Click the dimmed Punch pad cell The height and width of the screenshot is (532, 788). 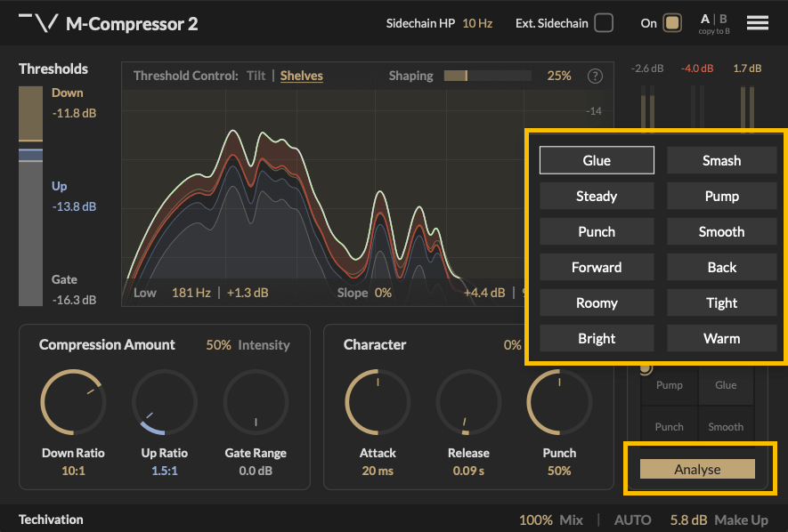click(x=670, y=427)
